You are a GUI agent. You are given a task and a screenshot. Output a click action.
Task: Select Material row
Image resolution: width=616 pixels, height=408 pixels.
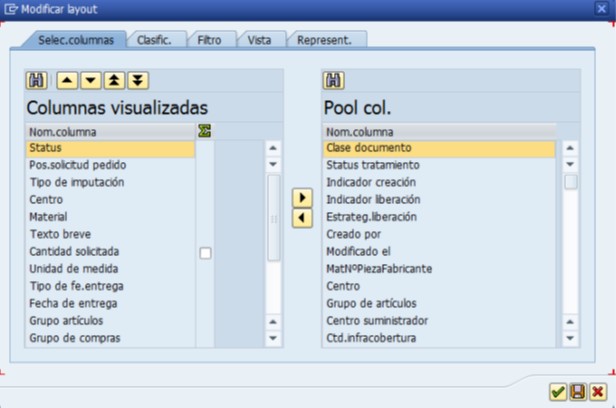click(110, 217)
